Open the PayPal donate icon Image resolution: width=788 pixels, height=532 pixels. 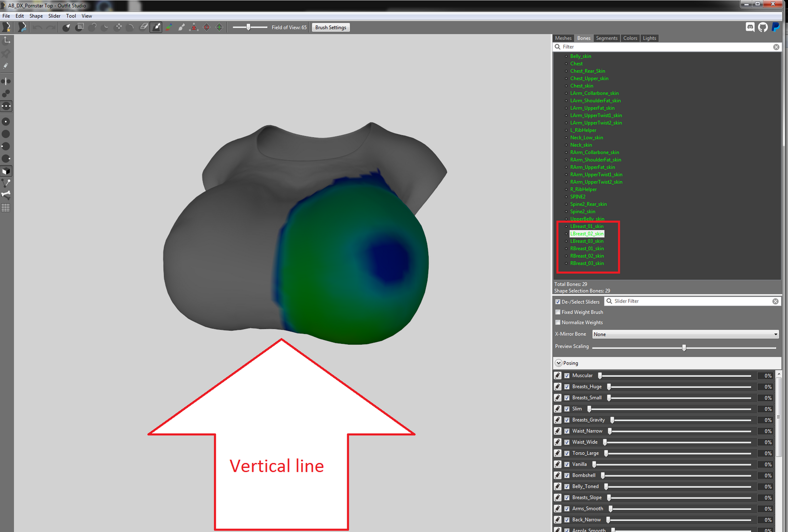pyautogui.click(x=776, y=27)
